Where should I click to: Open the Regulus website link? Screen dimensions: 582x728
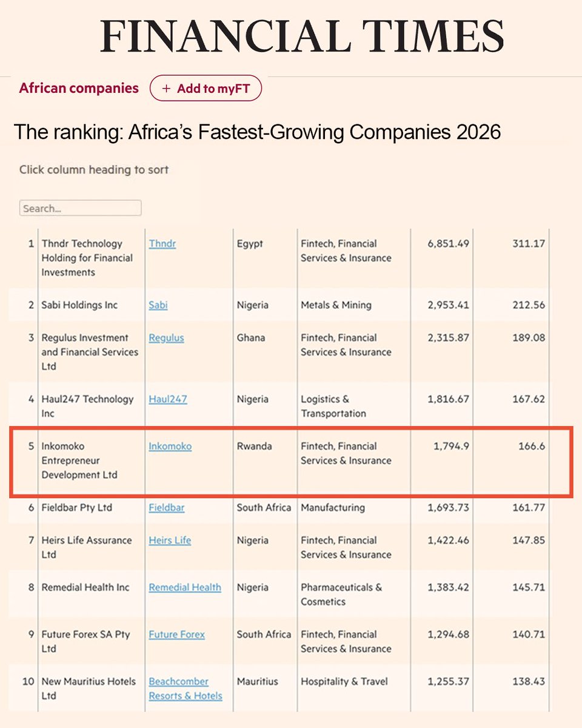166,337
